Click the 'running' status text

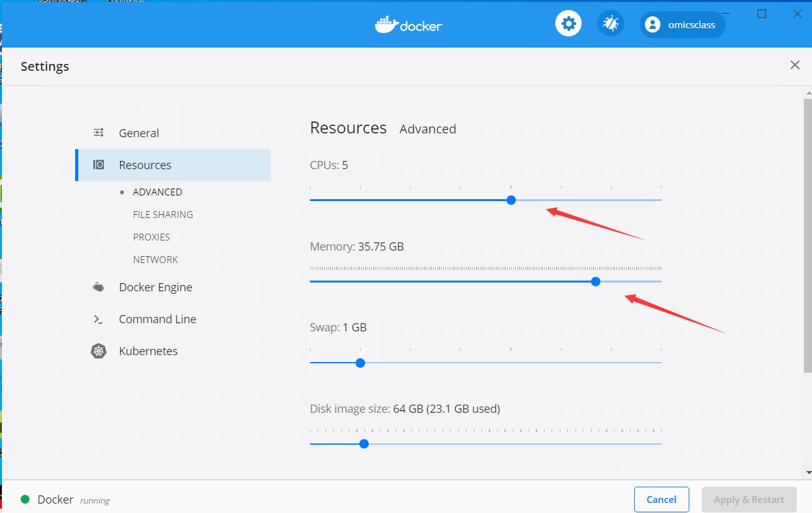pos(95,500)
